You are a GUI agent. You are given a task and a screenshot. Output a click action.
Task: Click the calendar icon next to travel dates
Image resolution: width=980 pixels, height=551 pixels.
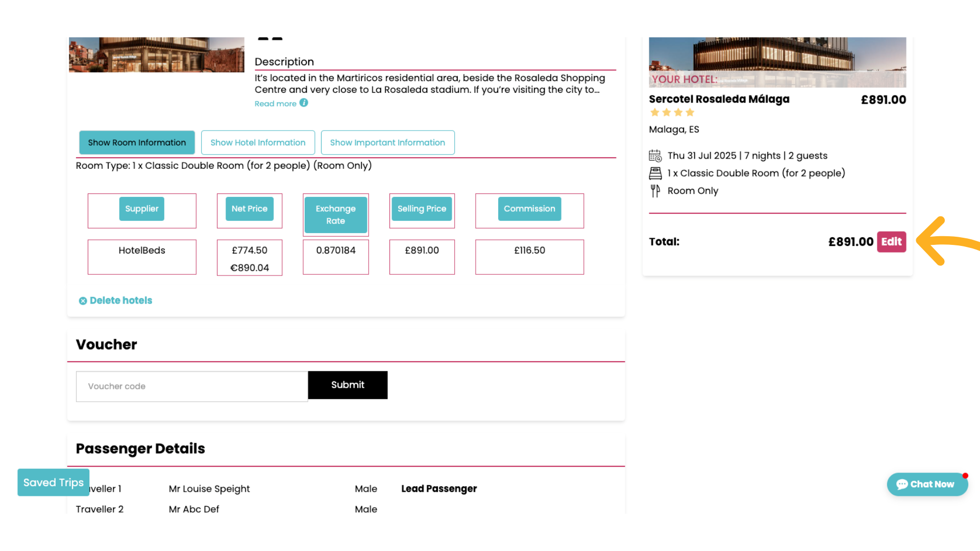(x=655, y=156)
